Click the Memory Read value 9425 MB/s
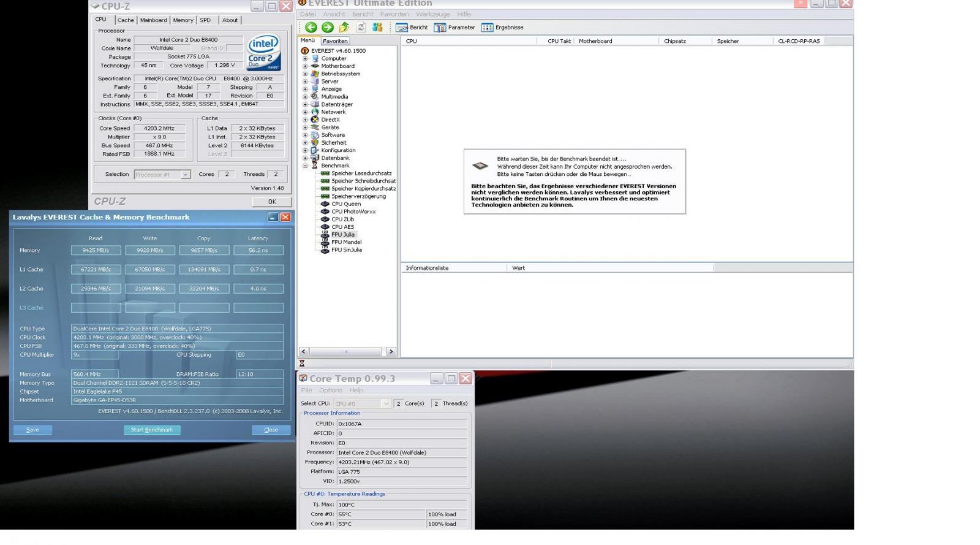Screen dimensions: 980x545 (x=96, y=250)
